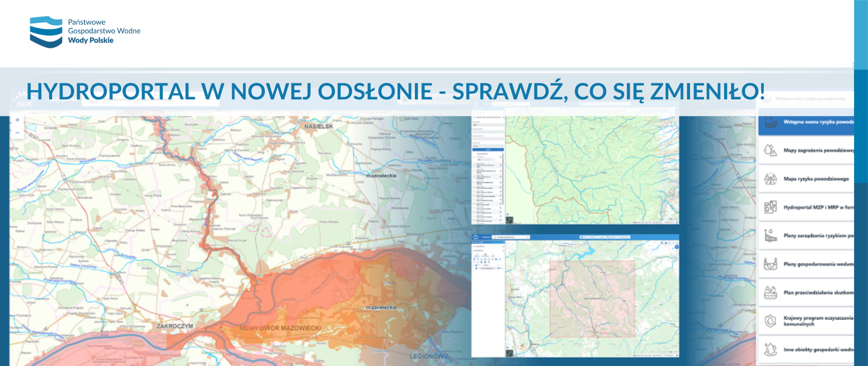Image resolution: width=868 pixels, height=366 pixels.
Task: Click the NOWY DWÓR MAZOWIECKI map label
Action: tap(280, 328)
